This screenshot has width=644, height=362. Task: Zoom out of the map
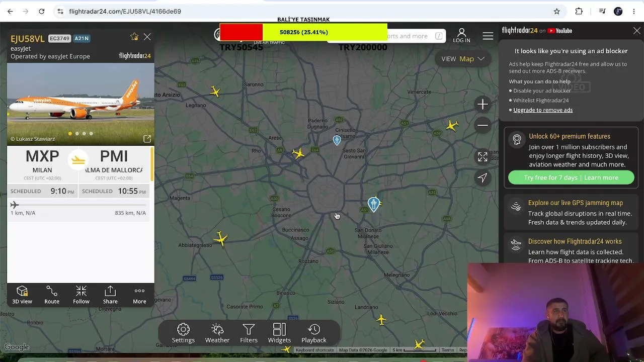point(482,125)
